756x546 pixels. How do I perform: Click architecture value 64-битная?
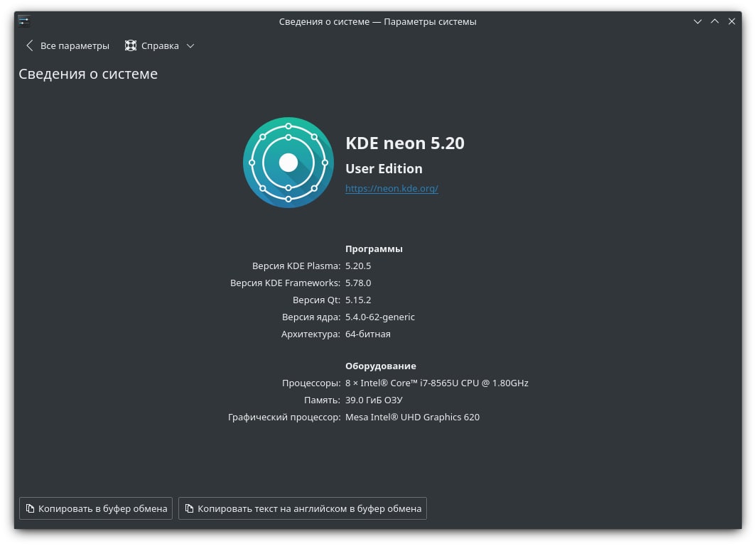tap(368, 334)
